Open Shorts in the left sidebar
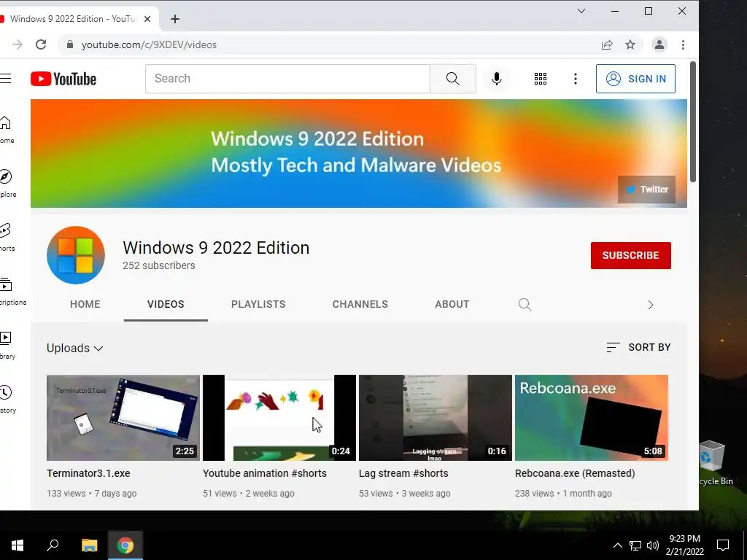The image size is (747, 560). tap(7, 237)
